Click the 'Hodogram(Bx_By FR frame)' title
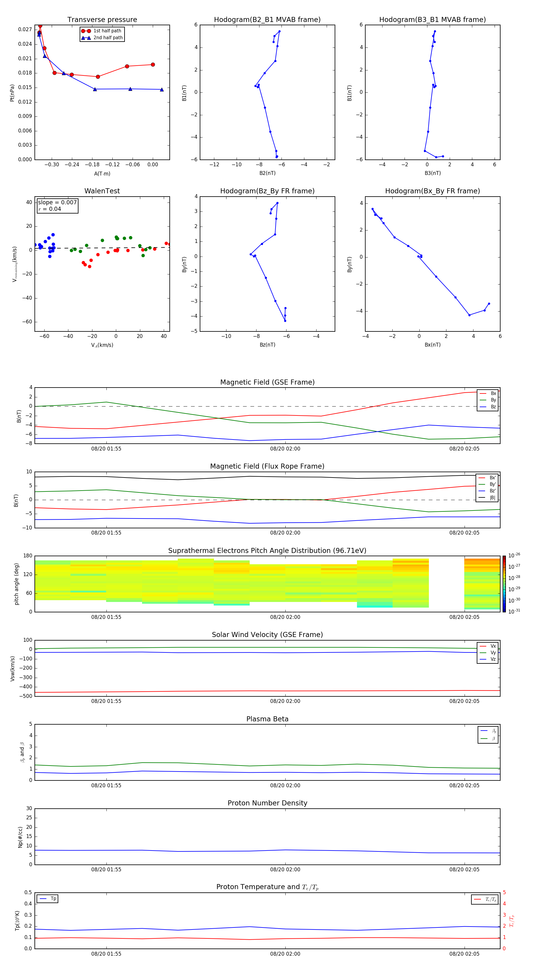Viewport: 535px width, 980px height. click(x=432, y=191)
